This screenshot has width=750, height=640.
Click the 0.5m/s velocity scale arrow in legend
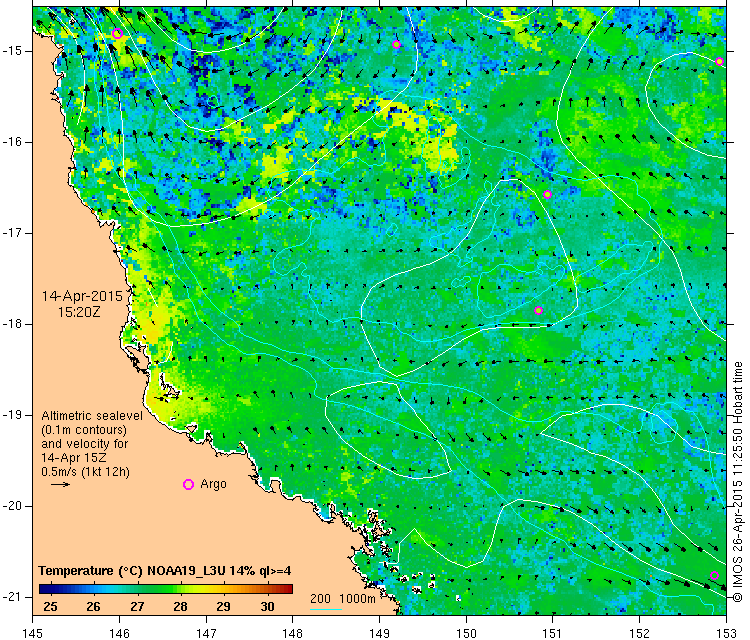pyautogui.click(x=60, y=485)
